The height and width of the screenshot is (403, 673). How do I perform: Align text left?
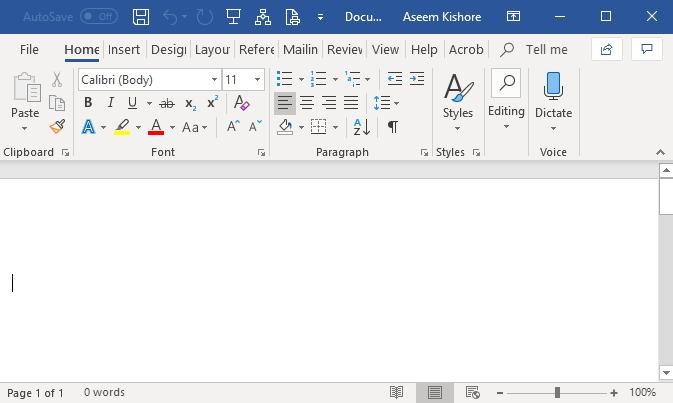[x=285, y=103]
